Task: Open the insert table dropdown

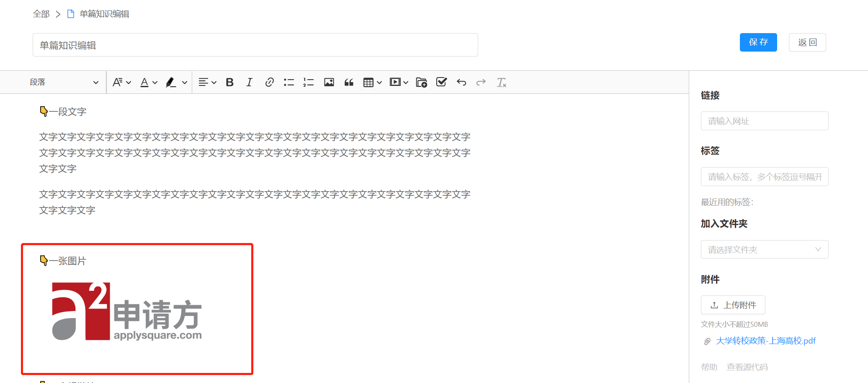Action: tap(372, 82)
